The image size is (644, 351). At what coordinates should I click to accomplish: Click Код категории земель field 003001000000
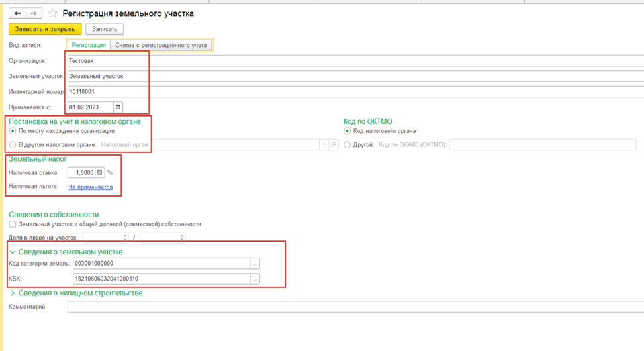(161, 264)
